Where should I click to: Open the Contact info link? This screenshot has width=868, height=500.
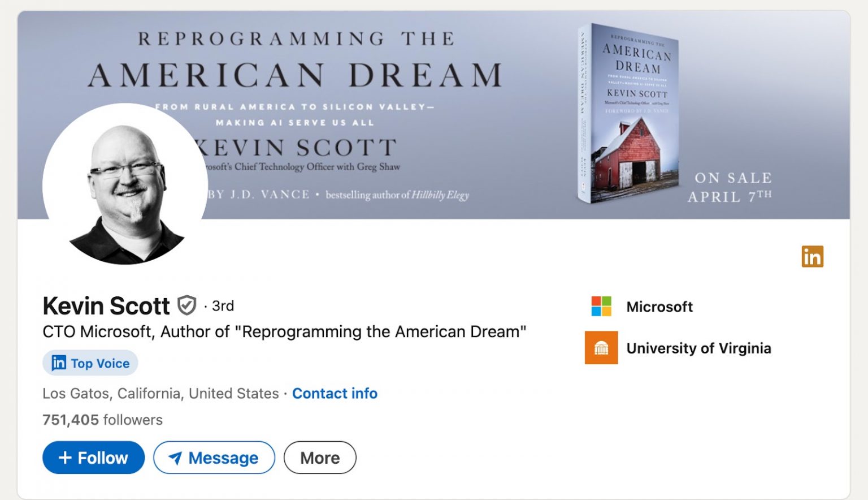pyautogui.click(x=335, y=393)
